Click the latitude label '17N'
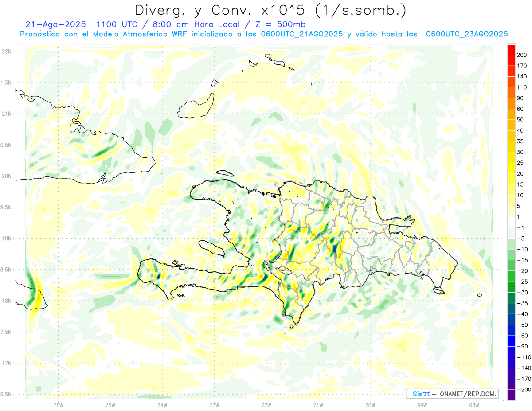The image size is (532, 411). [x=7, y=363]
